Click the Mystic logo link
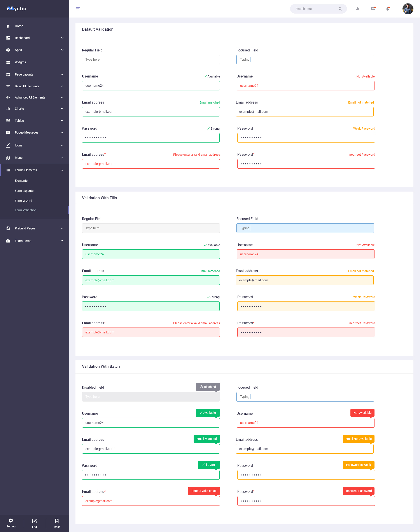The image size is (420, 532). [x=16, y=9]
